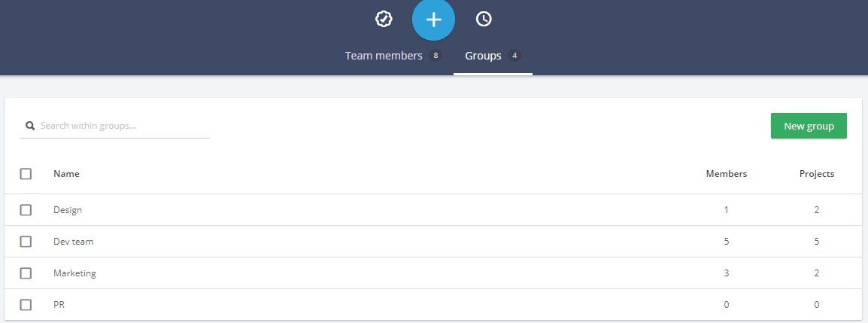868x323 pixels.
Task: Sort by the Members column header
Action: point(727,174)
